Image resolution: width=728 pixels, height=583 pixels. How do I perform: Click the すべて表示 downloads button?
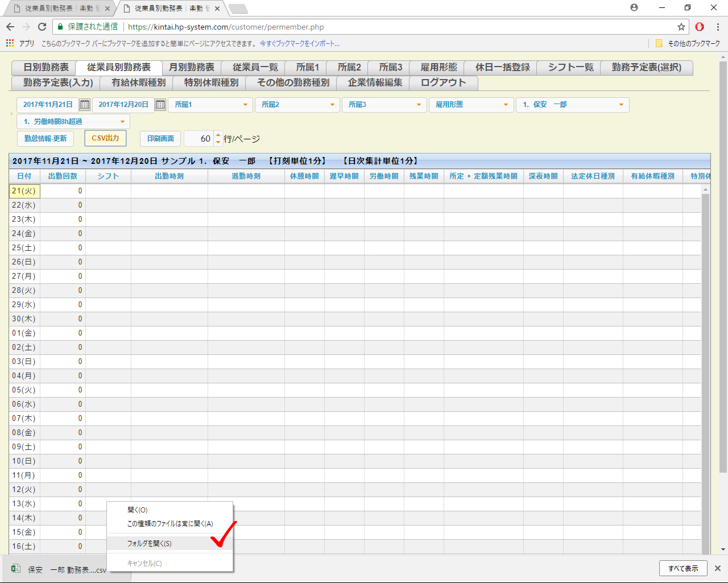point(683,568)
